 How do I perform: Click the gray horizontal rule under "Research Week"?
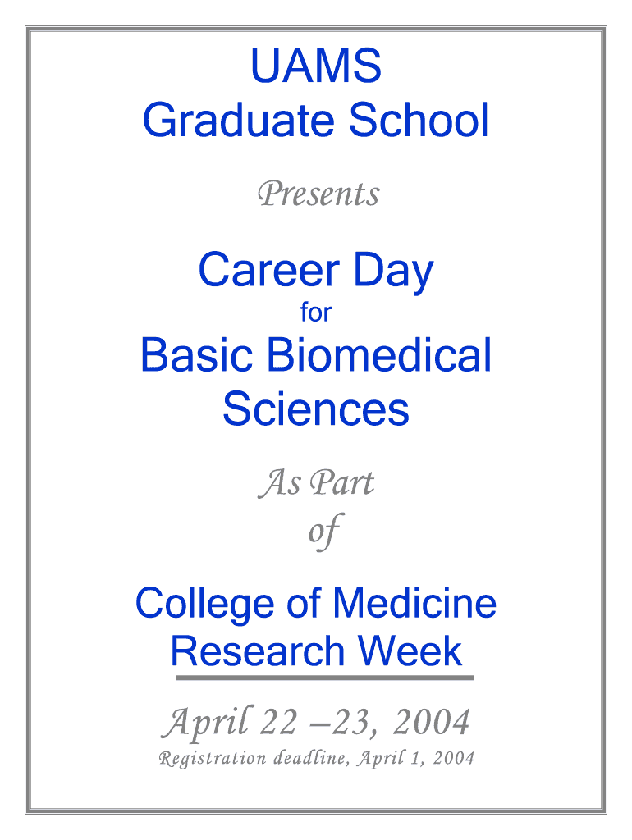[325, 678]
